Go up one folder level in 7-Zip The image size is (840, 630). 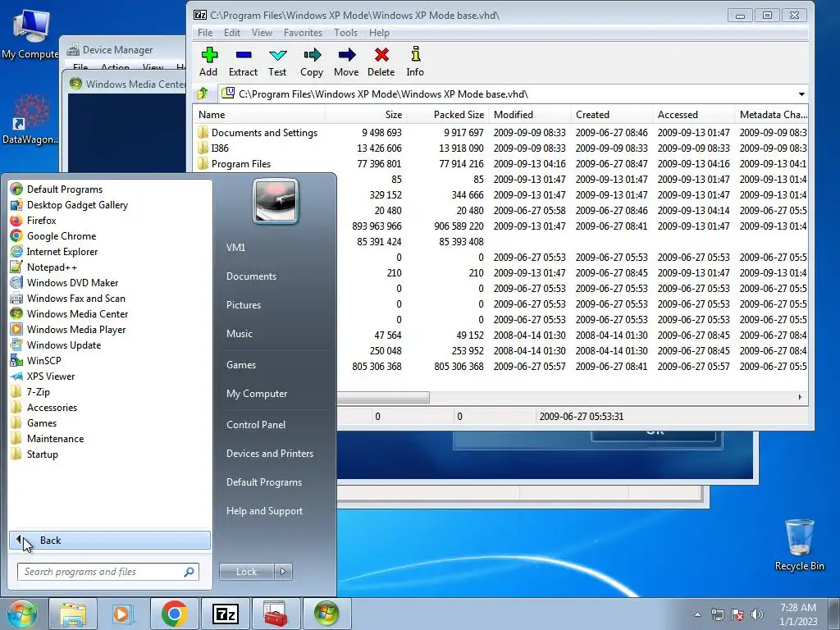[x=203, y=94]
